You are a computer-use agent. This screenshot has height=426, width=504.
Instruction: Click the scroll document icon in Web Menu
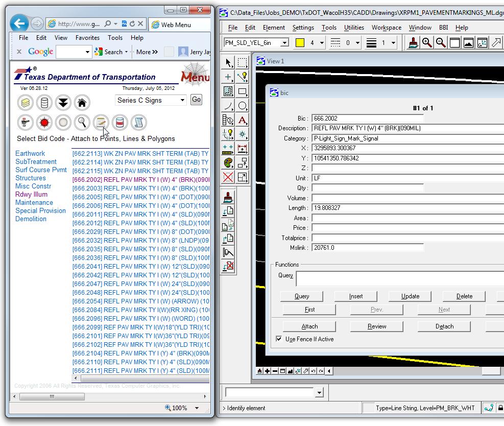(139, 123)
